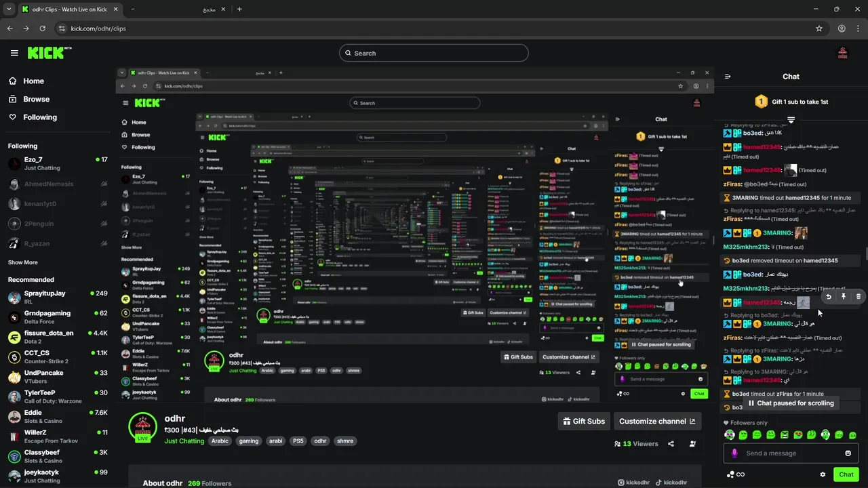The image size is (868, 488).
Task: Open the Chrome three-dot menu
Action: point(858,28)
